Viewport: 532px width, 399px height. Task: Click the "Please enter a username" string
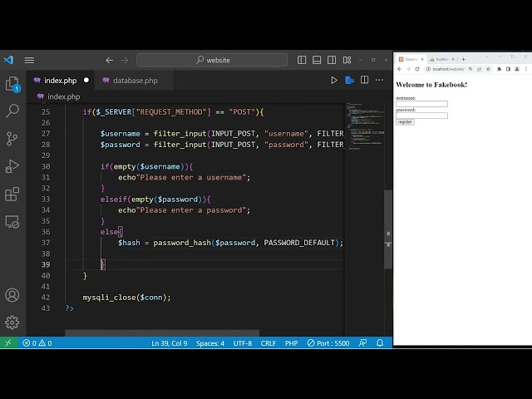click(191, 177)
